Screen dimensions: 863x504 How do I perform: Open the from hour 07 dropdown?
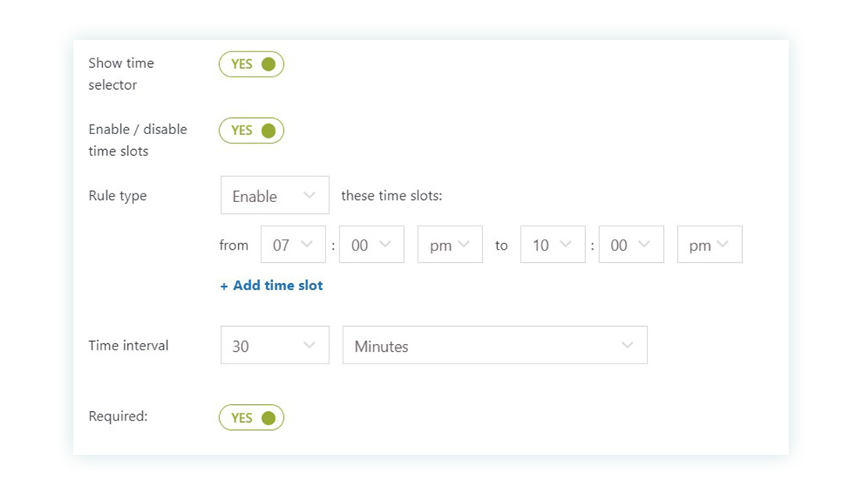[x=293, y=245]
